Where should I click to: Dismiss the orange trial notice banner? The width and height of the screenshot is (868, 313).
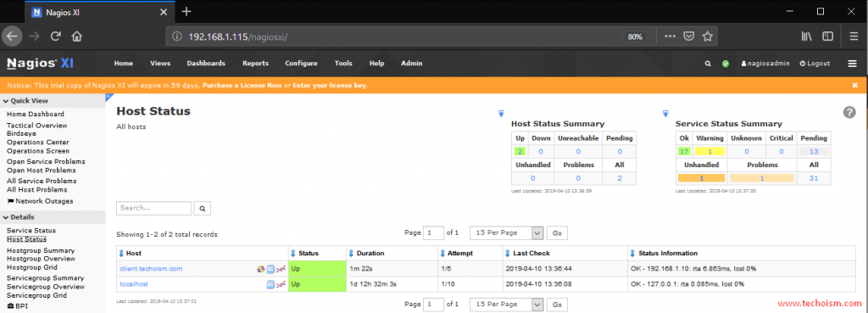pyautogui.click(x=854, y=86)
